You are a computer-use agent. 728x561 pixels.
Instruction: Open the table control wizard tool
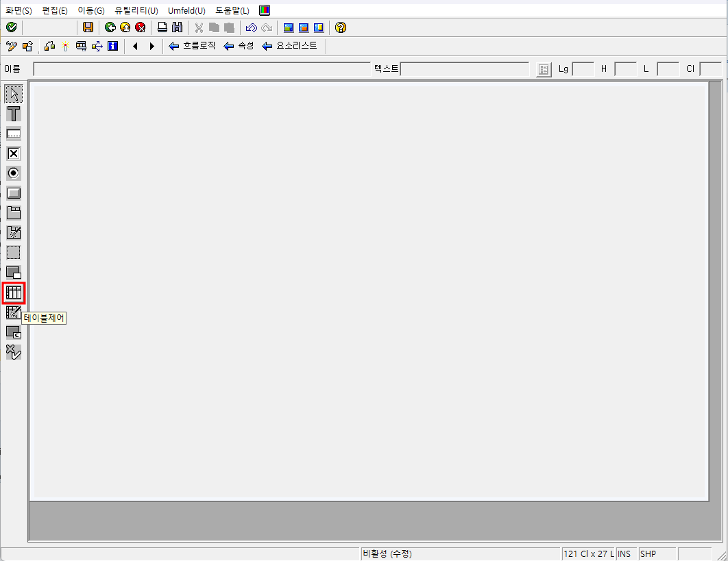pos(14,312)
